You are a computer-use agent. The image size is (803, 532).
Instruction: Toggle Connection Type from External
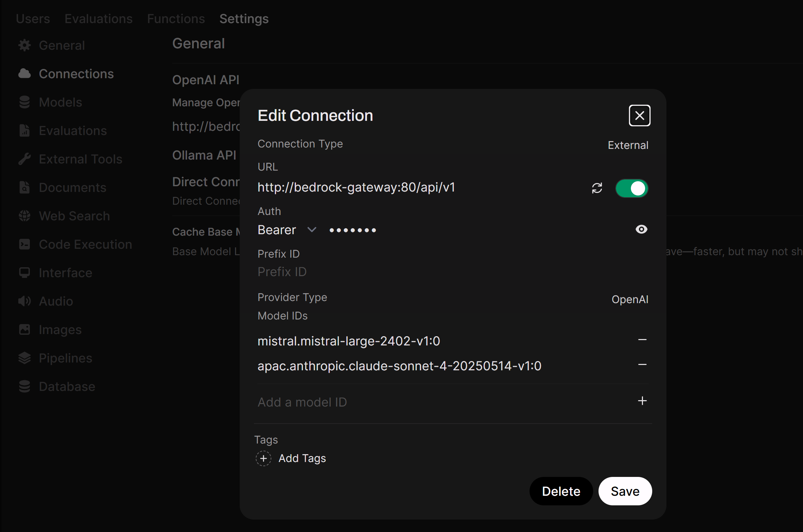click(628, 145)
